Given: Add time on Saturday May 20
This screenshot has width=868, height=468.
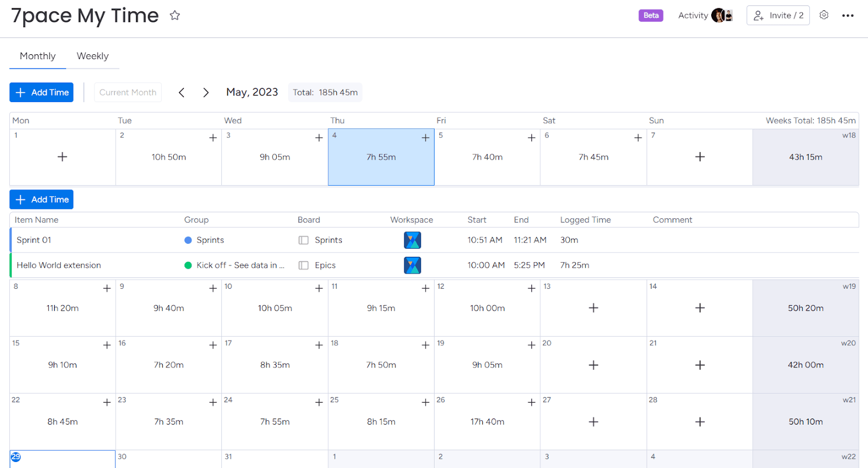Looking at the screenshot, I should tap(593, 365).
